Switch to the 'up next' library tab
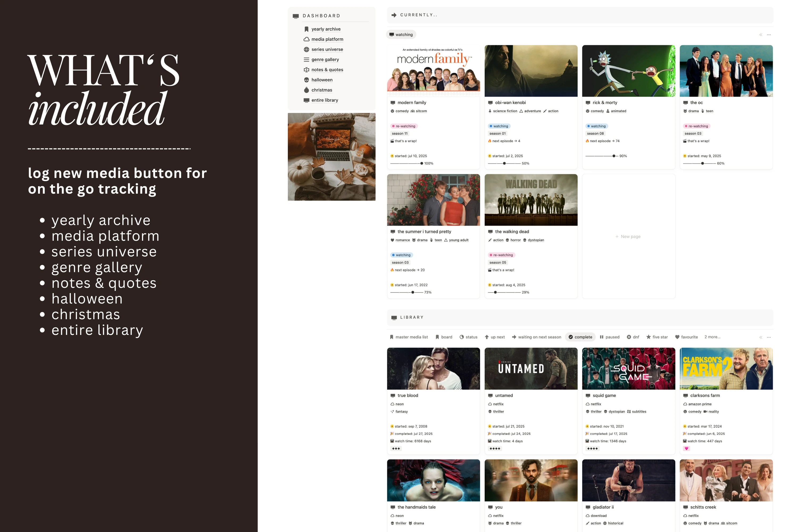798x532 pixels. pos(495,337)
